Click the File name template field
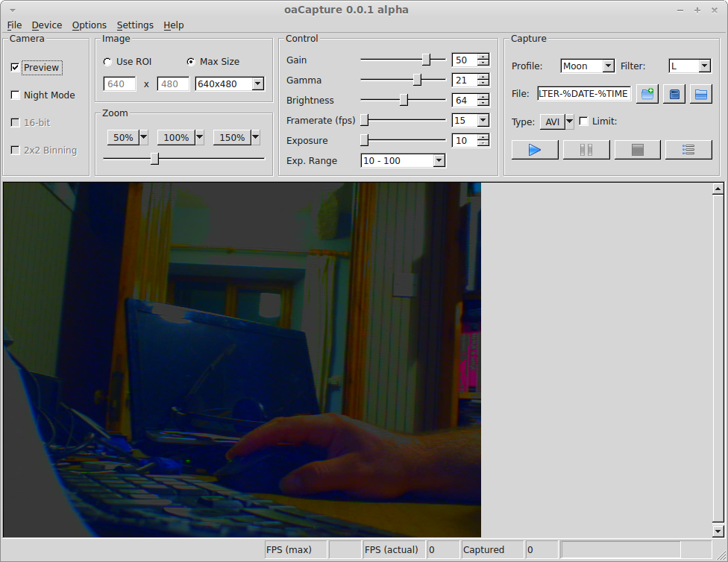Screen dimensions: 728x562 point(584,94)
